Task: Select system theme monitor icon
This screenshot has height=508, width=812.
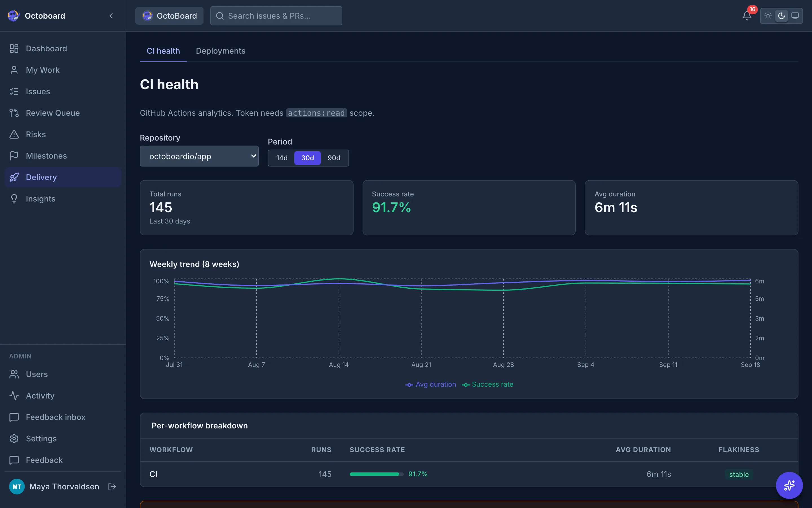Action: [795, 16]
